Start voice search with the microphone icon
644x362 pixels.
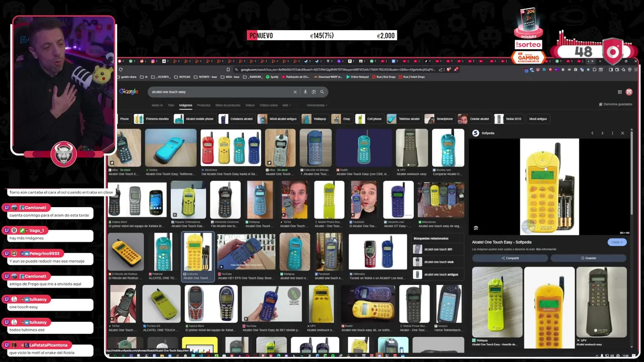coord(305,92)
